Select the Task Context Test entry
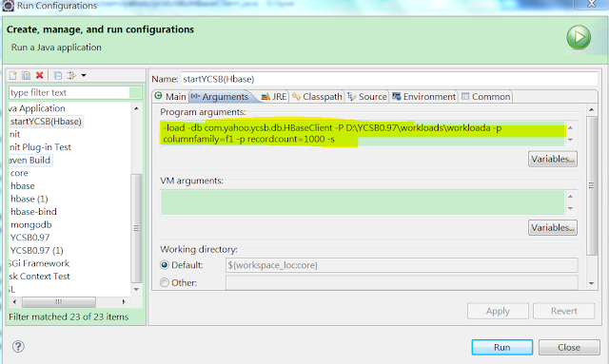This screenshot has width=609, height=364. click(x=39, y=277)
